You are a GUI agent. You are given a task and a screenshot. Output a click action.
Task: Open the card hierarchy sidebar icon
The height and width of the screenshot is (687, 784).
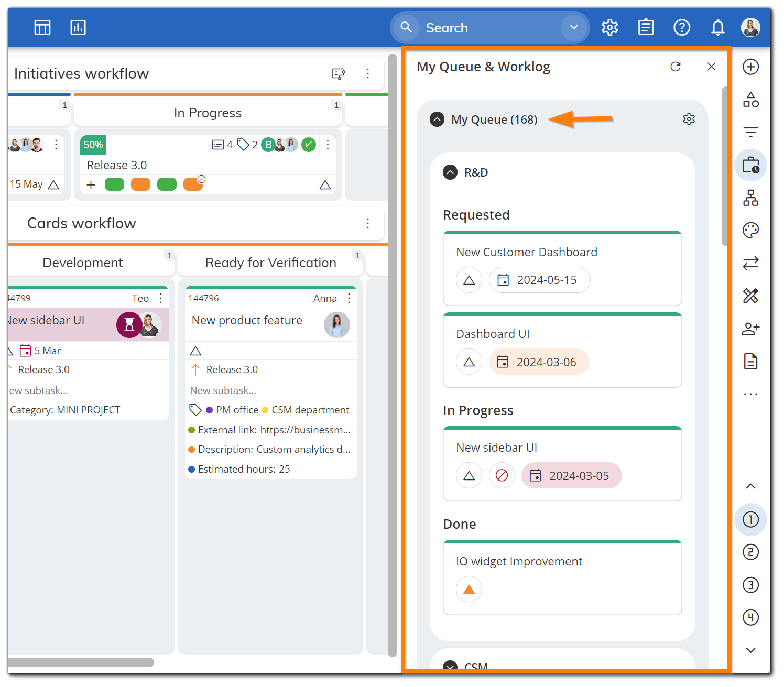tap(750, 198)
